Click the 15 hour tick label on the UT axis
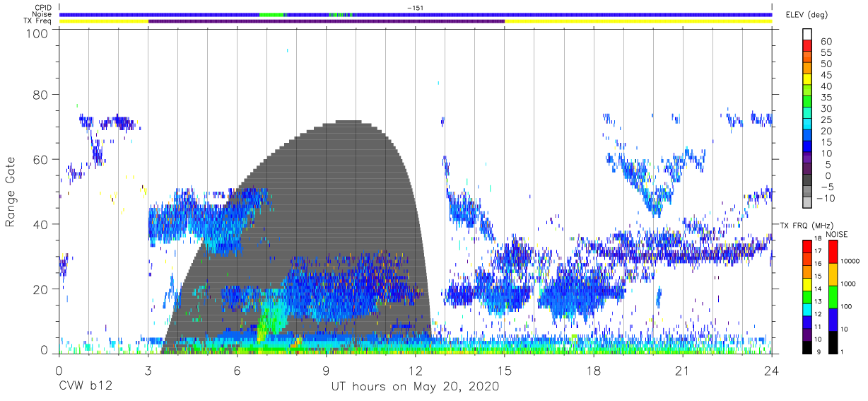 click(505, 371)
